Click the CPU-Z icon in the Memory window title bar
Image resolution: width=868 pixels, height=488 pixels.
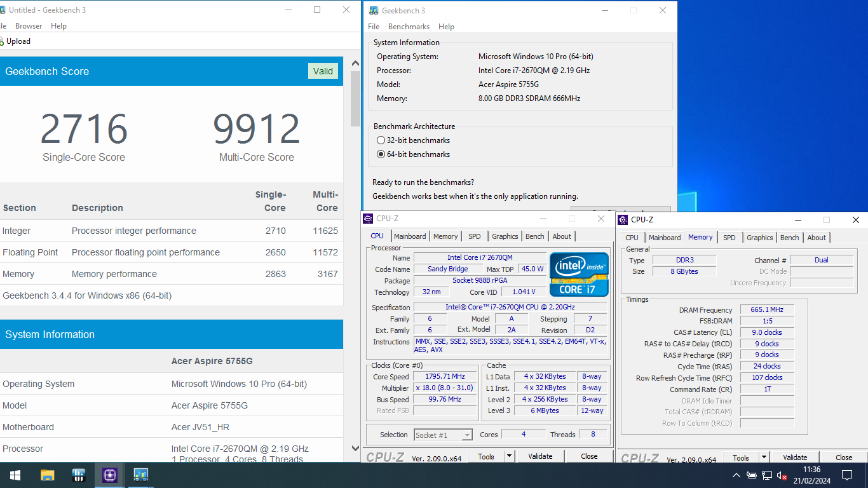(623, 220)
